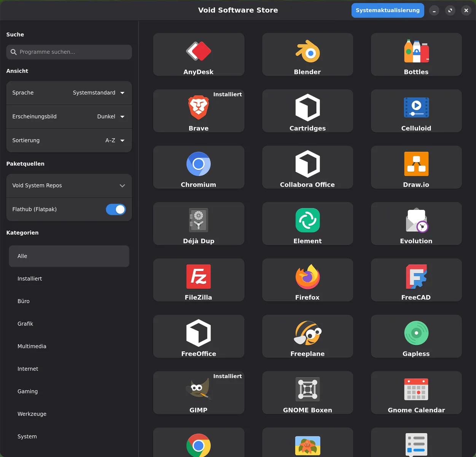Click the Blender application icon
The width and height of the screenshot is (476, 457).
[x=307, y=51]
